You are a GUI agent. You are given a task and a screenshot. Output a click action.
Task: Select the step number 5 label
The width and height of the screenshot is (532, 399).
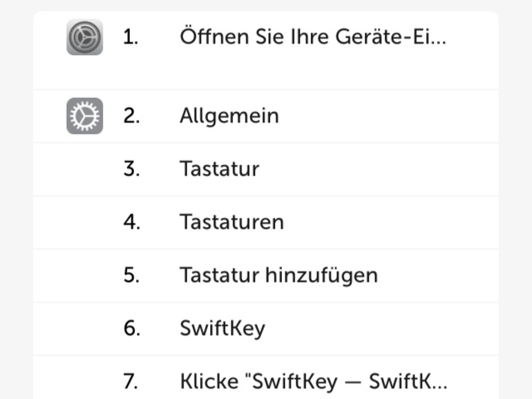(131, 275)
